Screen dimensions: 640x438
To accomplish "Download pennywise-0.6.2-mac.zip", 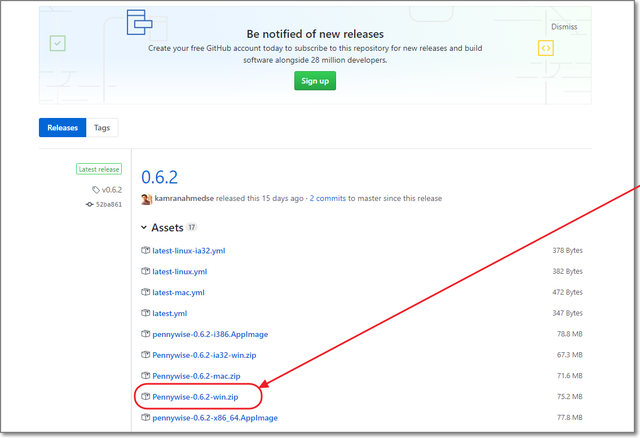I will pos(196,376).
